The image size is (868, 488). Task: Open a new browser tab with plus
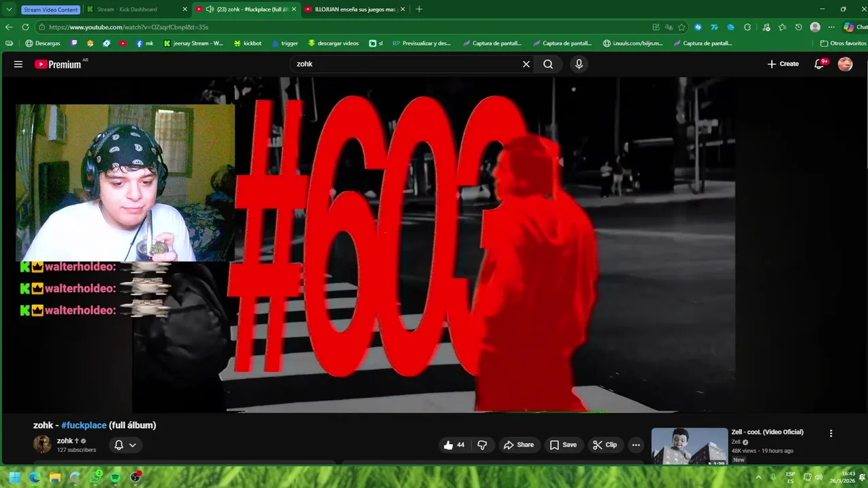[x=419, y=9]
